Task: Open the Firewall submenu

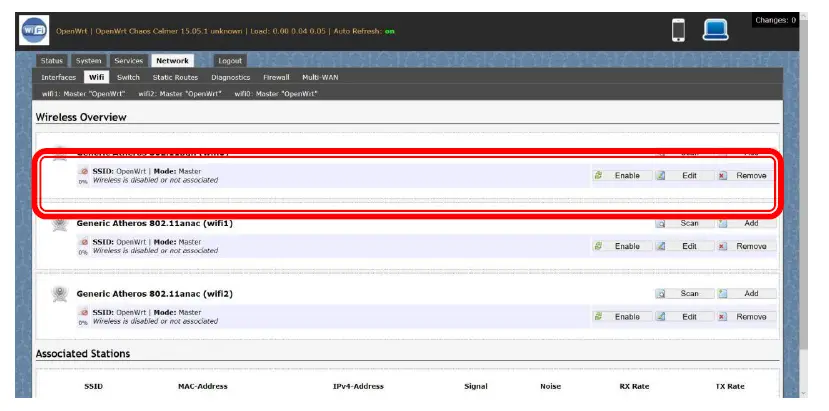Action: point(277,77)
